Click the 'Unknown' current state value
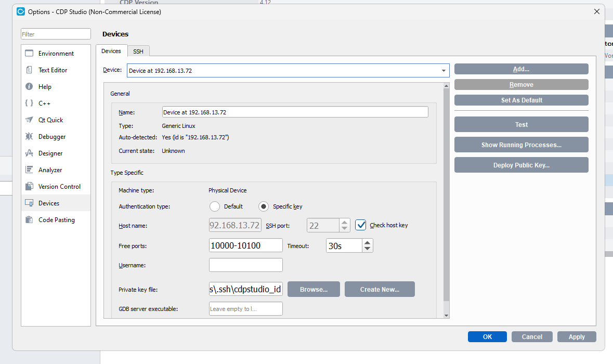This screenshot has height=364, width=613. [173, 151]
